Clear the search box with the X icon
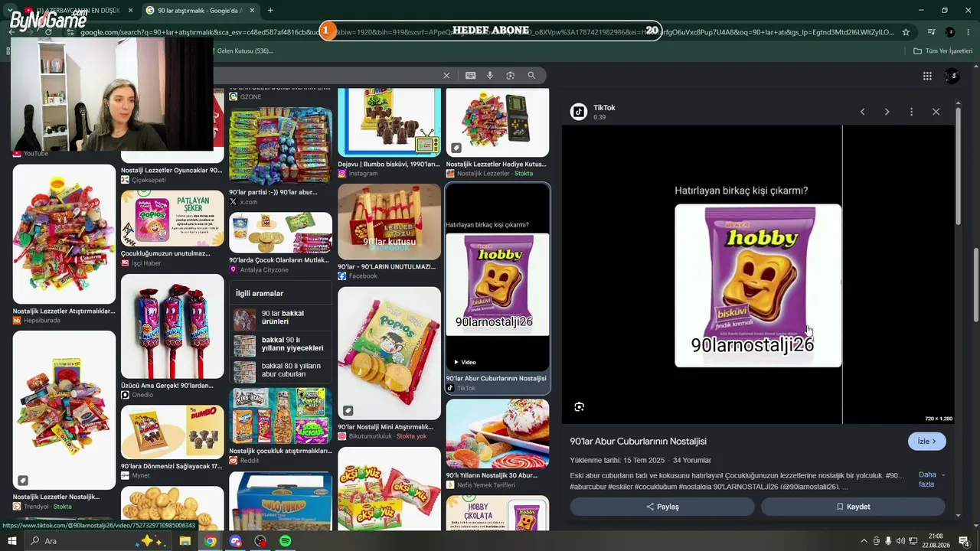 446,76
